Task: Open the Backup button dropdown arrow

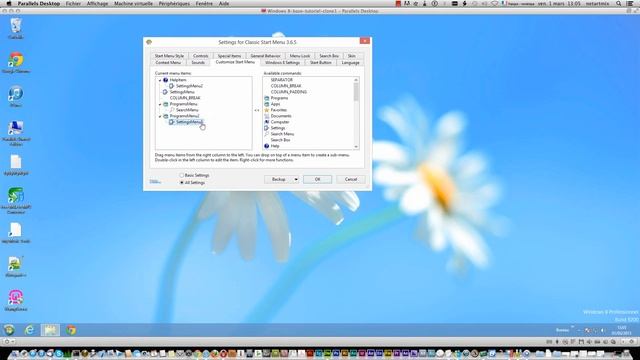Action: (296, 180)
